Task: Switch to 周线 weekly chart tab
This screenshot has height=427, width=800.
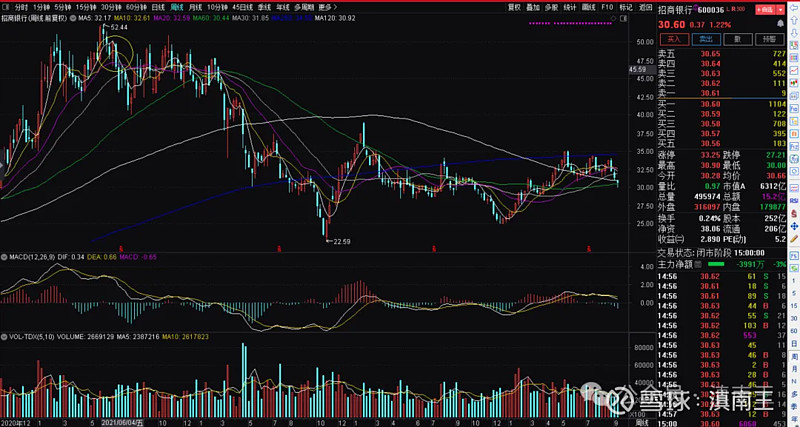Action: pyautogui.click(x=177, y=8)
